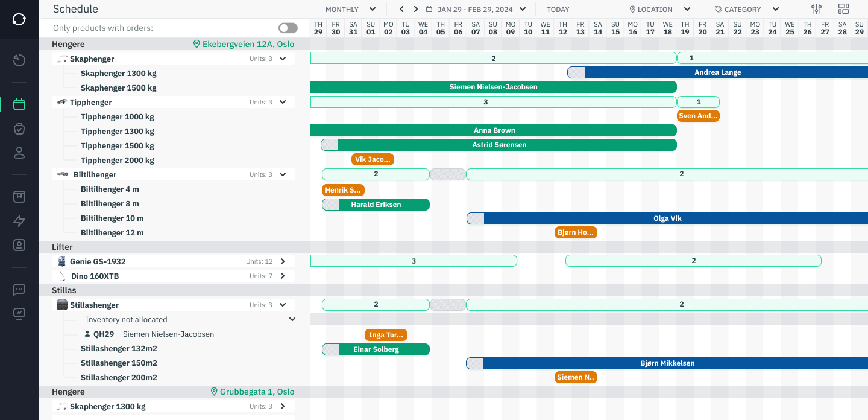The height and width of the screenshot is (420, 868).
Task: Toggle Only products with orders switch
Action: [x=288, y=28]
